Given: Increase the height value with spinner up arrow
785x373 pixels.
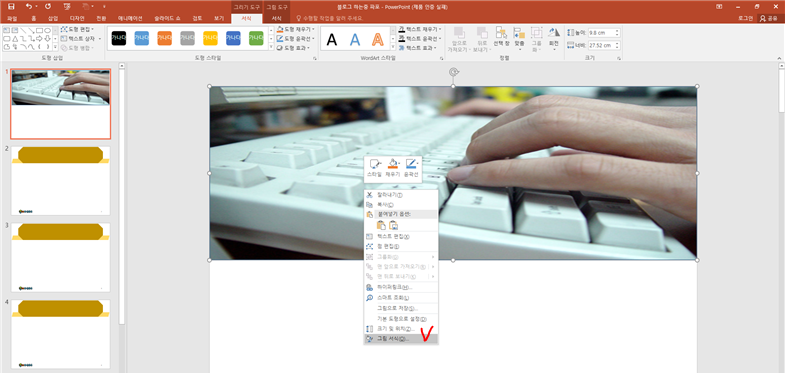Looking at the screenshot, I should tap(617, 31).
